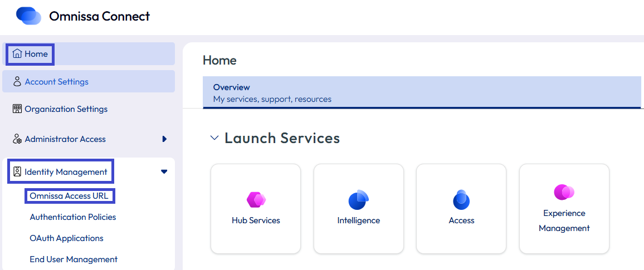
Task: Click the Omnissa Connect logo icon
Action: click(29, 16)
